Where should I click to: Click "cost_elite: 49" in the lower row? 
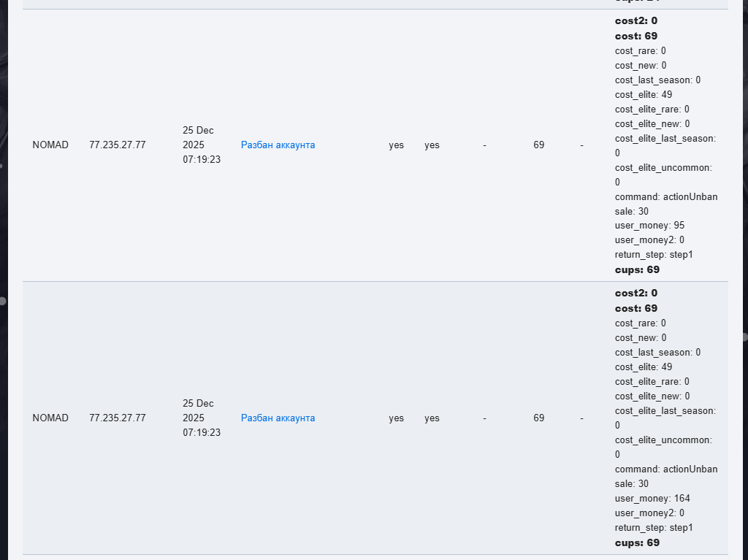(643, 367)
